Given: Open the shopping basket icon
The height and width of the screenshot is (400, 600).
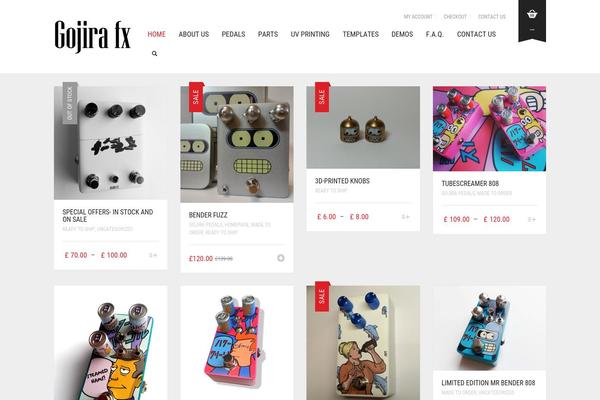Looking at the screenshot, I should 532,15.
